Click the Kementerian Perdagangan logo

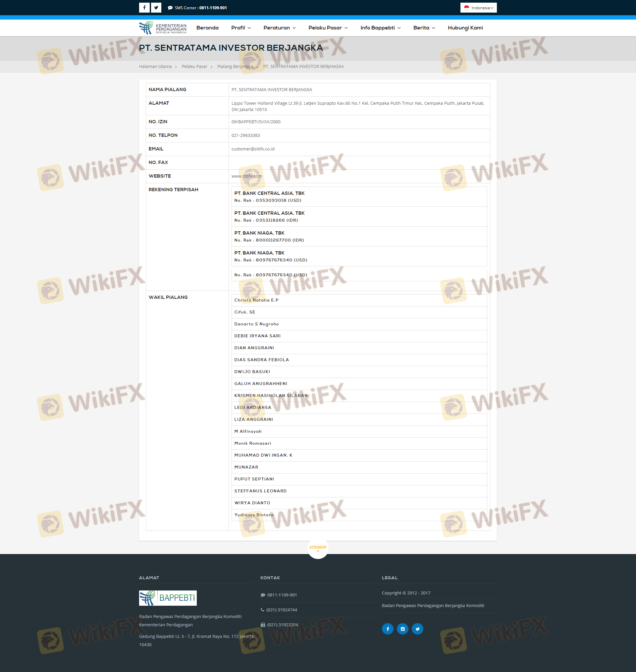(x=163, y=28)
